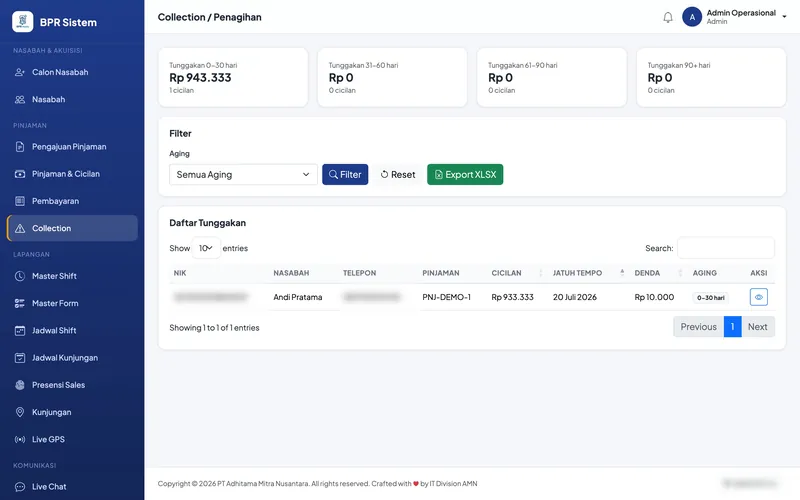Open Pengajuan Pinjaman menu item
The height and width of the screenshot is (500, 800).
[72, 147]
